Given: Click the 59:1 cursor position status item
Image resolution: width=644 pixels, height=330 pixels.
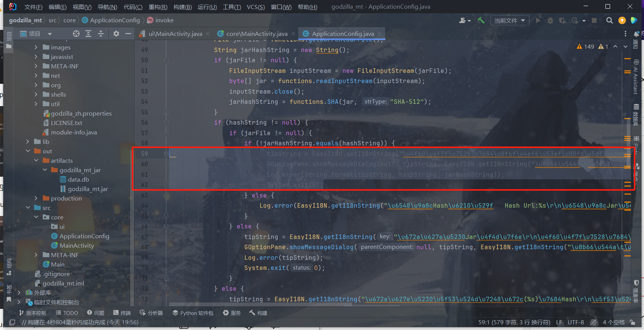Looking at the screenshot, I should click(514, 322).
